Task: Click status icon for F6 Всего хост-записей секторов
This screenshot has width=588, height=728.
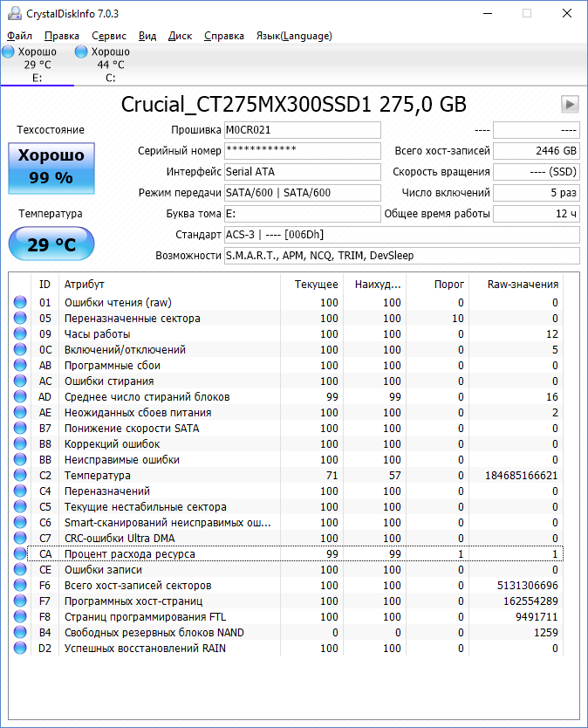Action: click(20, 585)
